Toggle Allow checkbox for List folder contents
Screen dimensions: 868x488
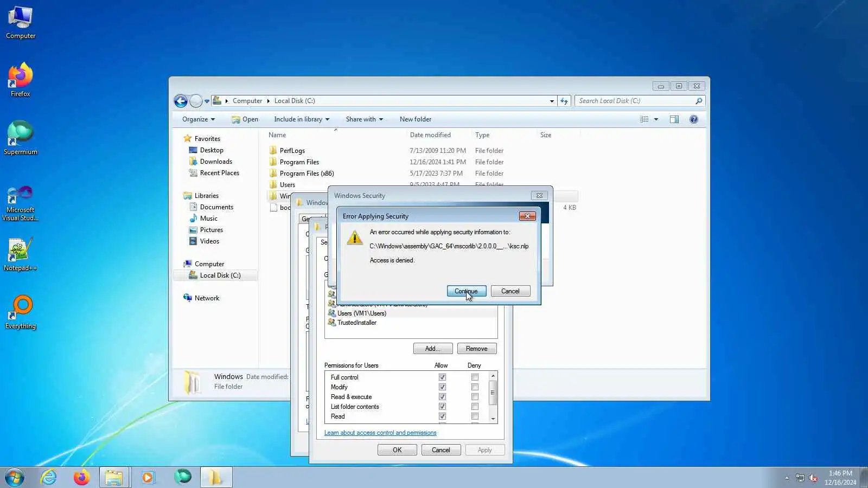[x=442, y=407]
